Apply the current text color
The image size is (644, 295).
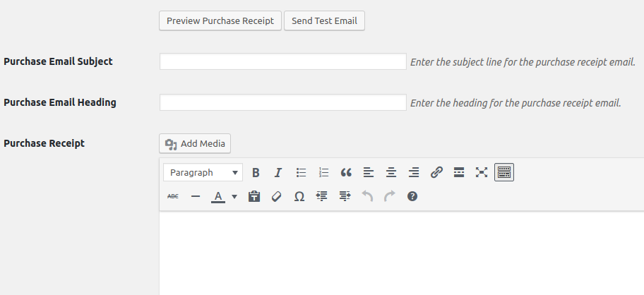pos(218,197)
